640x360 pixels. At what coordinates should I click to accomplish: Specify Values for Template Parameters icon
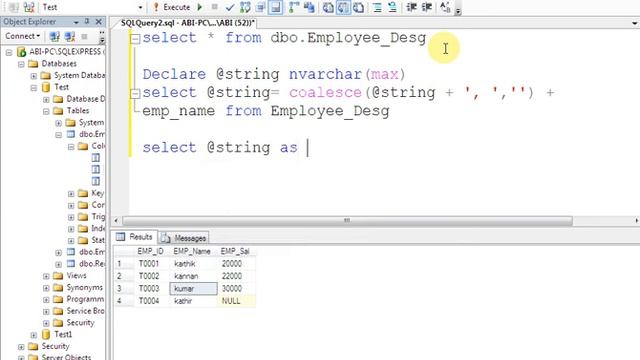click(445, 7)
